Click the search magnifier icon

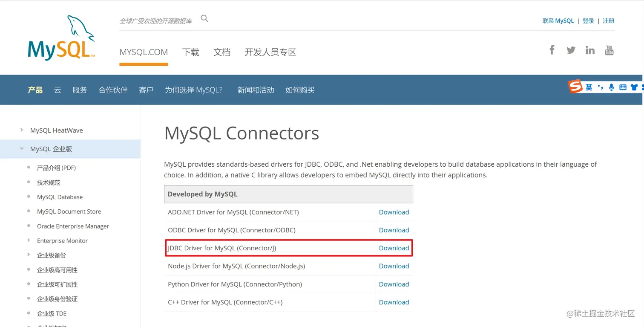204,18
